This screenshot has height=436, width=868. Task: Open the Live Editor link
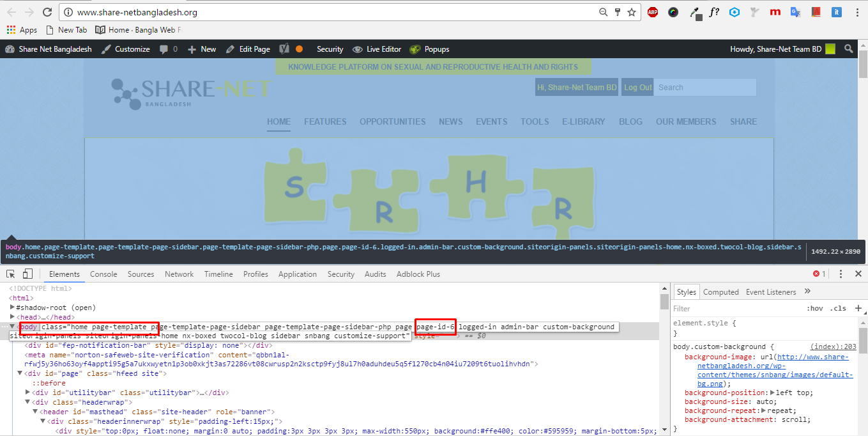click(377, 49)
